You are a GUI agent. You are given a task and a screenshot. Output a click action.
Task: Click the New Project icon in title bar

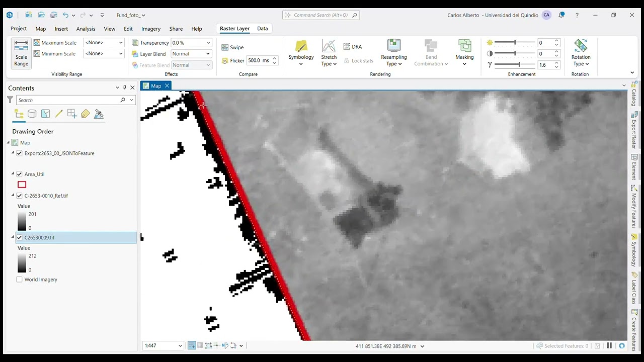click(29, 15)
